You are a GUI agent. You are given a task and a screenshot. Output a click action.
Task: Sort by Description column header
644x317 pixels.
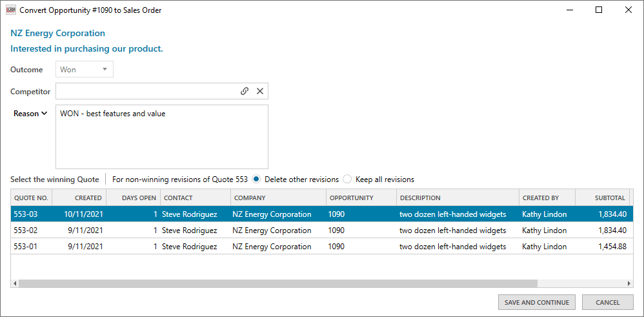(x=458, y=198)
